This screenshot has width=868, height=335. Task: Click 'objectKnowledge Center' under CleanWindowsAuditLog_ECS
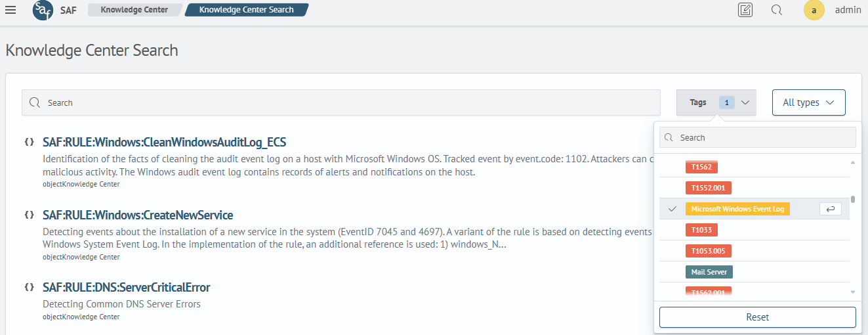(x=81, y=184)
